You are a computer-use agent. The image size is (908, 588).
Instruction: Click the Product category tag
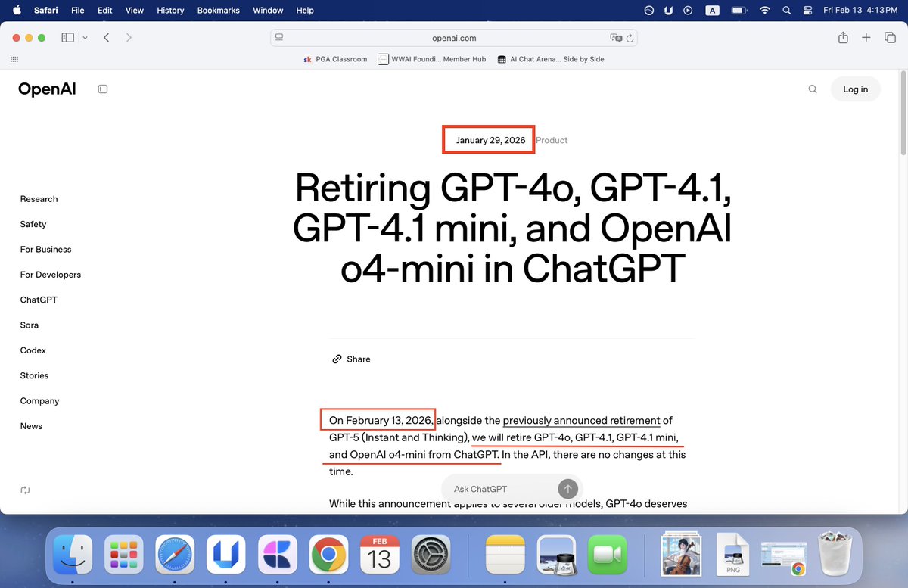tap(552, 140)
